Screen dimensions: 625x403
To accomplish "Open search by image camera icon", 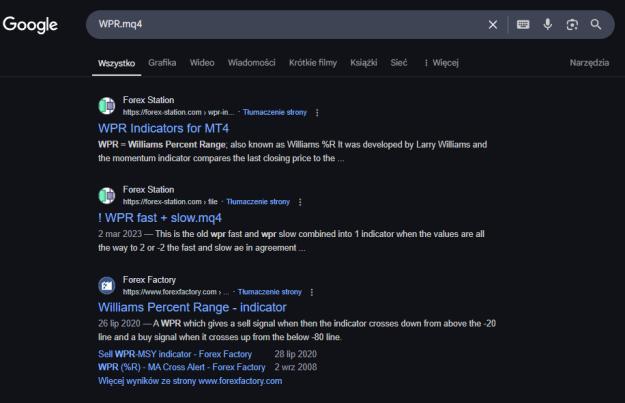I will pyautogui.click(x=572, y=25).
